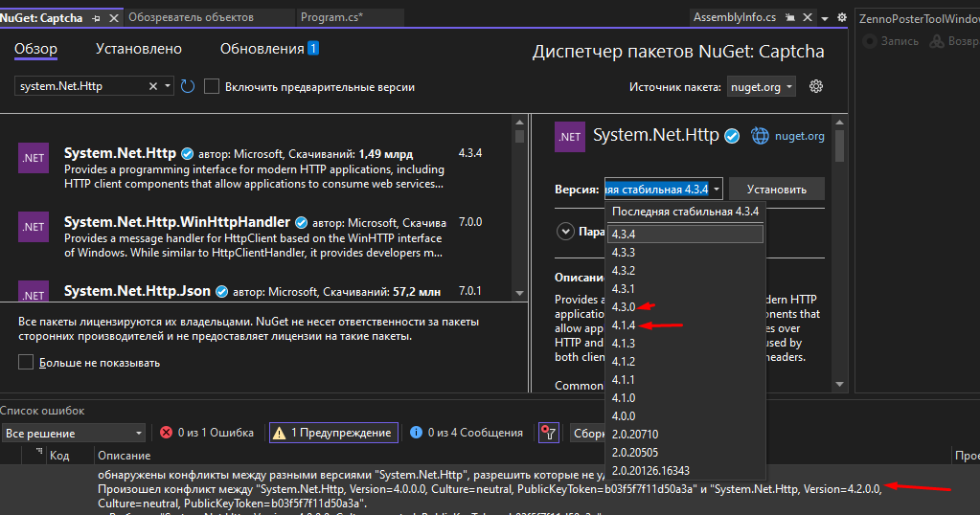The width and height of the screenshot is (980, 515).
Task: Click the Установить button
Action: (x=776, y=189)
